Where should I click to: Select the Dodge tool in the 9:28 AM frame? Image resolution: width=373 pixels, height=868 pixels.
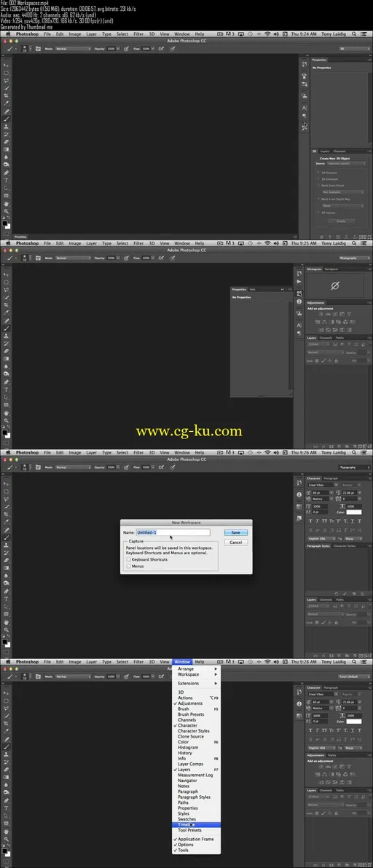pyautogui.click(x=7, y=793)
